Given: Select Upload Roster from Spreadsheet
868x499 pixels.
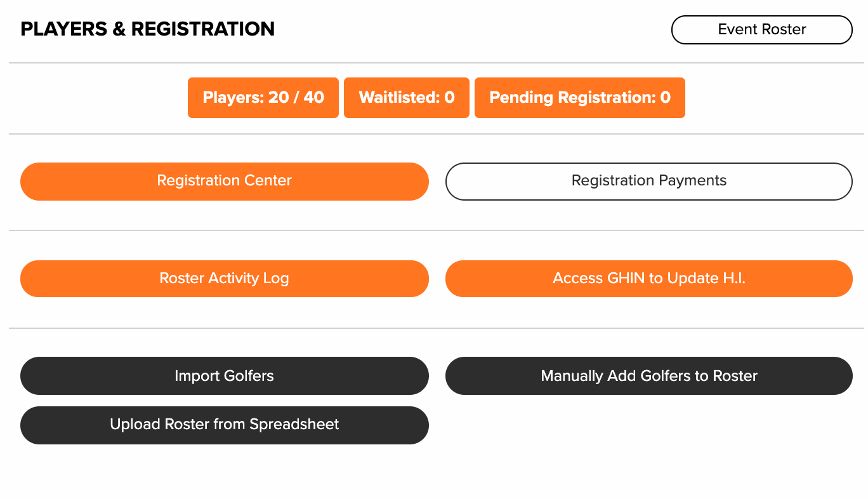Looking at the screenshot, I should [225, 425].
